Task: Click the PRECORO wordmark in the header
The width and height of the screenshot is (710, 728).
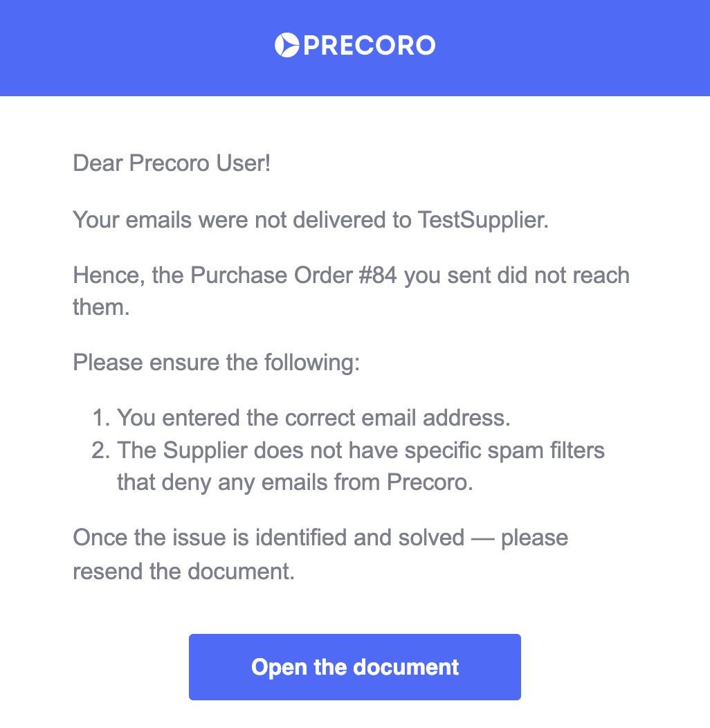Action: 369,46
